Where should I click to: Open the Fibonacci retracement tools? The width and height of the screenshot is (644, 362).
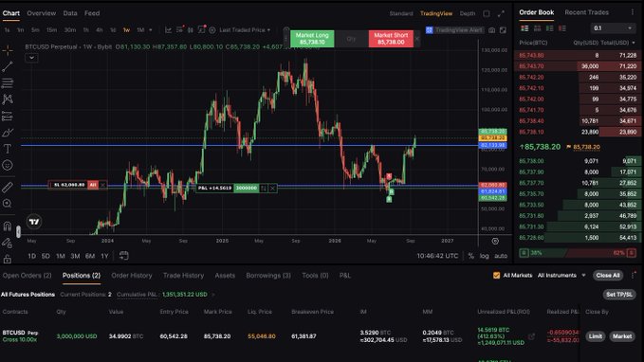click(x=8, y=82)
